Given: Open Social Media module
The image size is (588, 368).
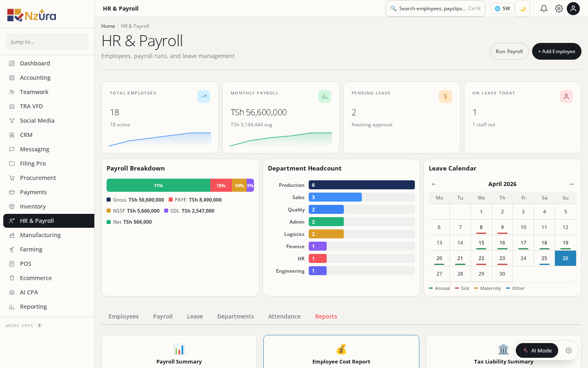Looking at the screenshot, I should [x=49, y=121].
